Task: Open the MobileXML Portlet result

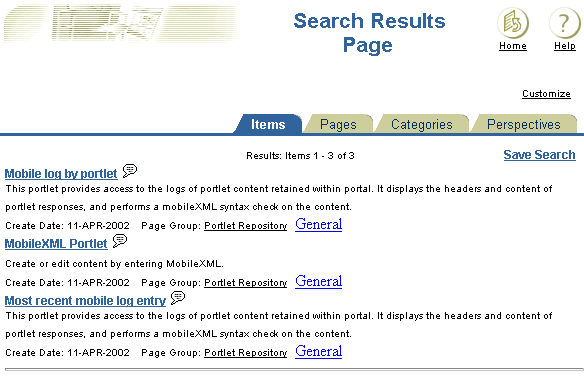Action: pos(56,244)
